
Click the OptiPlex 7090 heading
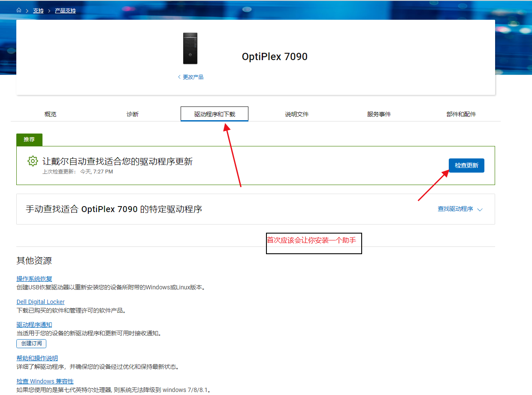tap(275, 57)
